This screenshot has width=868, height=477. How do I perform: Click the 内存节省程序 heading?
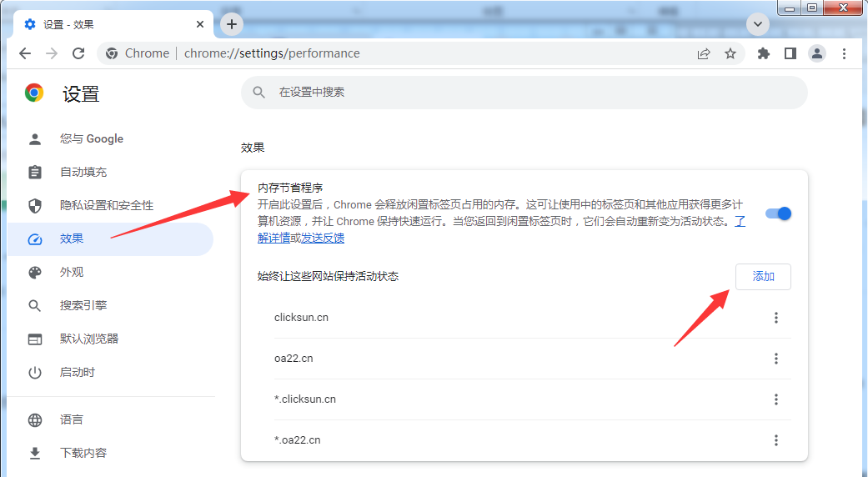point(290,188)
